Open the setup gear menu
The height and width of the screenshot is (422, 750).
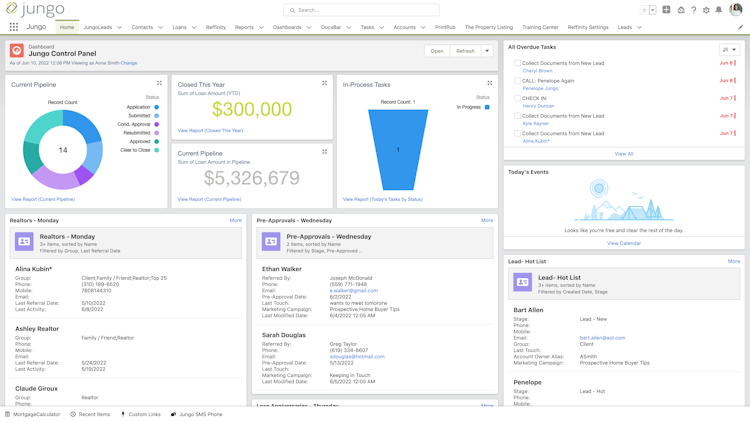706,10
